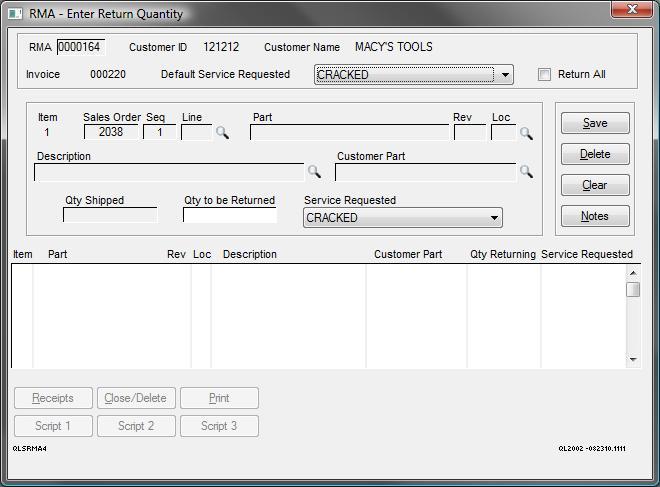Click into the Loc field
Viewport: 660px width, 487px height.
coord(503,132)
